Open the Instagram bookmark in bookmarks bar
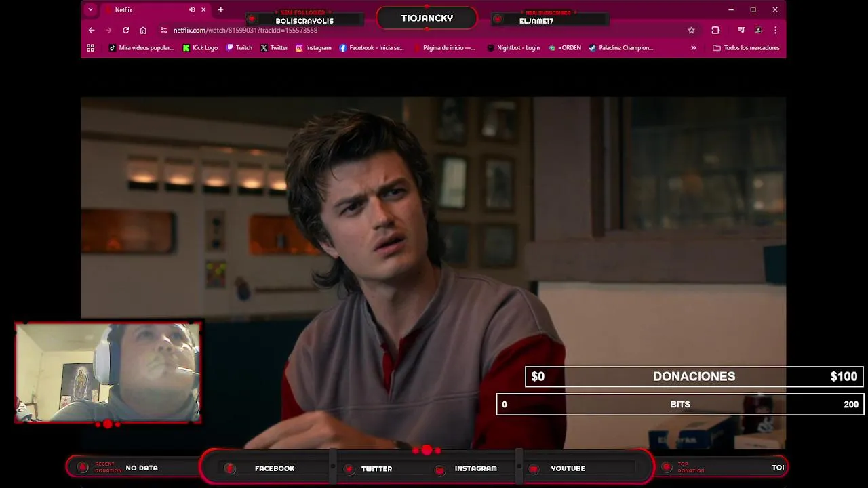 point(313,47)
